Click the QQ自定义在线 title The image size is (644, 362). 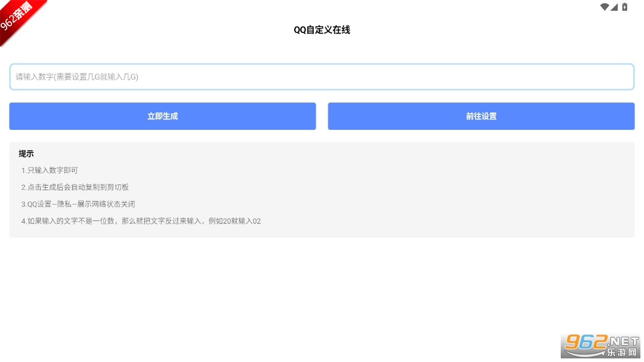pos(322,29)
